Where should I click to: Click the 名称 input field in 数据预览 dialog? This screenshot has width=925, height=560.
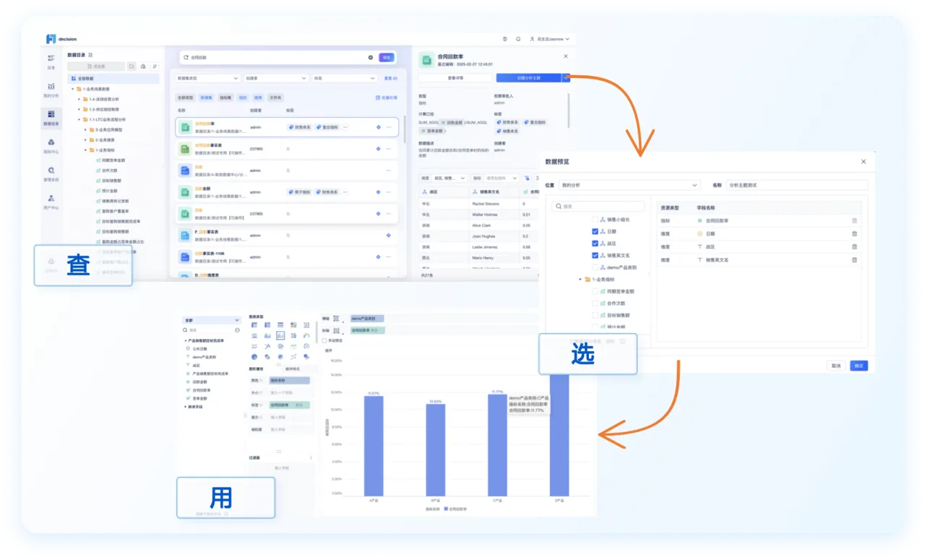(796, 185)
